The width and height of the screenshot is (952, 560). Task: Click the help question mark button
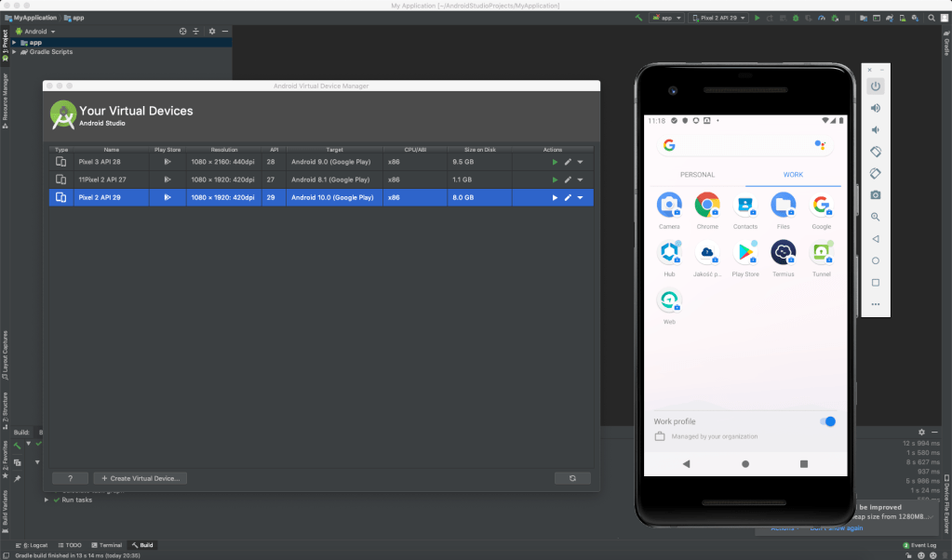pos(70,478)
